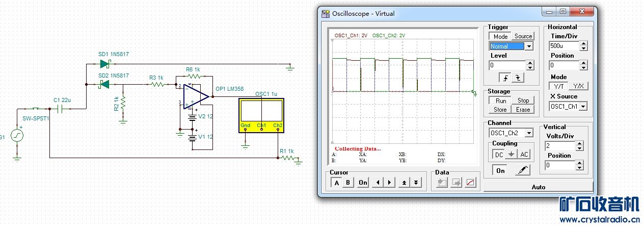Select DC coupling

pyautogui.click(x=499, y=154)
